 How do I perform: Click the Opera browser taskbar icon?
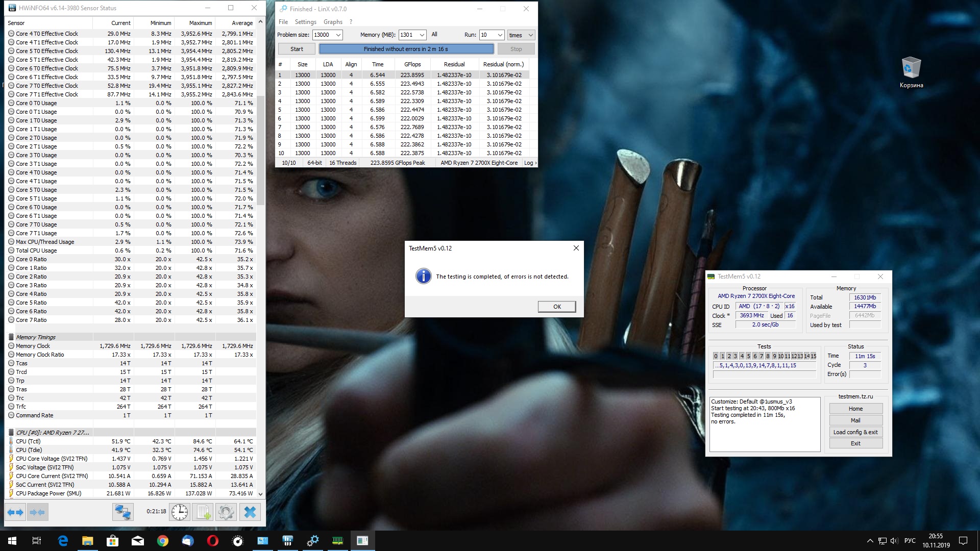[x=213, y=541]
